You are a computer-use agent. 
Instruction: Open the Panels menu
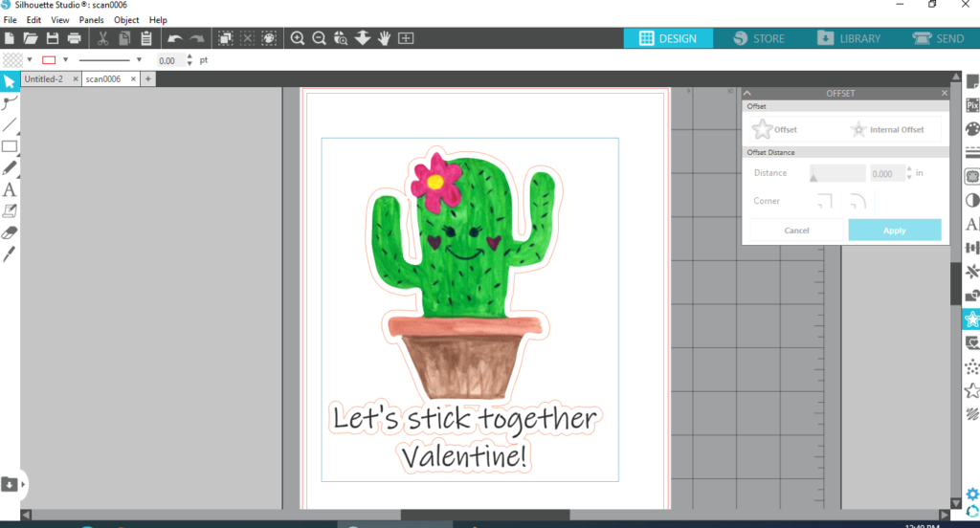coord(91,19)
